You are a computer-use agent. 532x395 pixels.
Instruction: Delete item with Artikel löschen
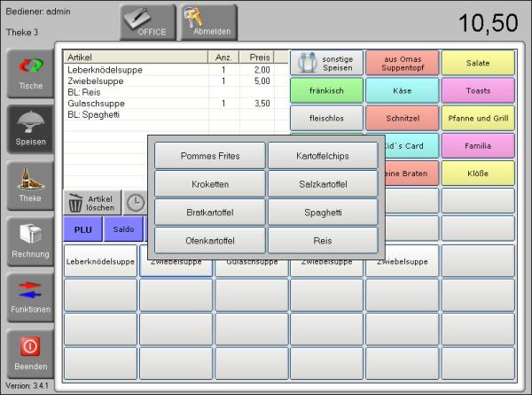tap(92, 203)
